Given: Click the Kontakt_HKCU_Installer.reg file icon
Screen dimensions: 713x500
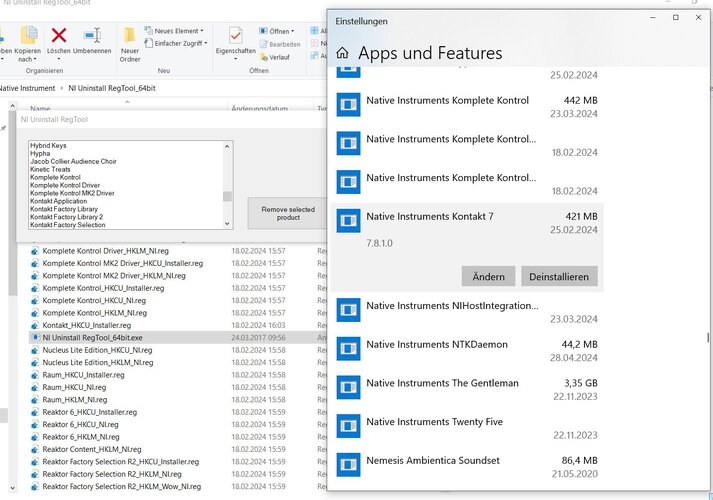Looking at the screenshot, I should 35,325.
